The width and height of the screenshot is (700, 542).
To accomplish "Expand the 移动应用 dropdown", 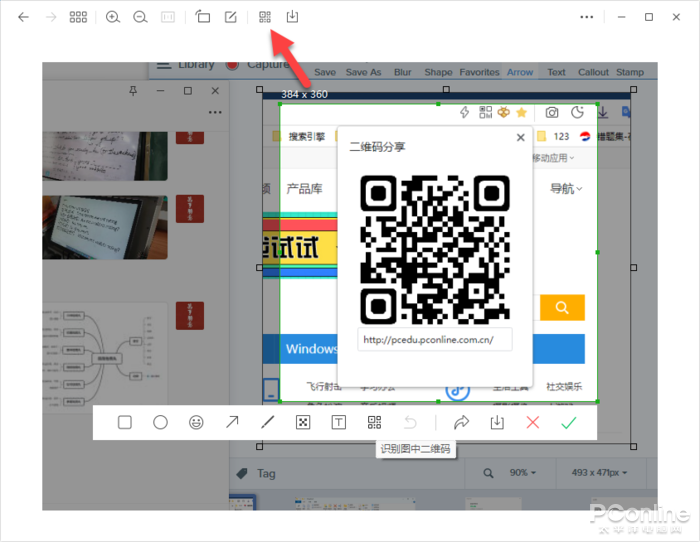I will tap(553, 158).
